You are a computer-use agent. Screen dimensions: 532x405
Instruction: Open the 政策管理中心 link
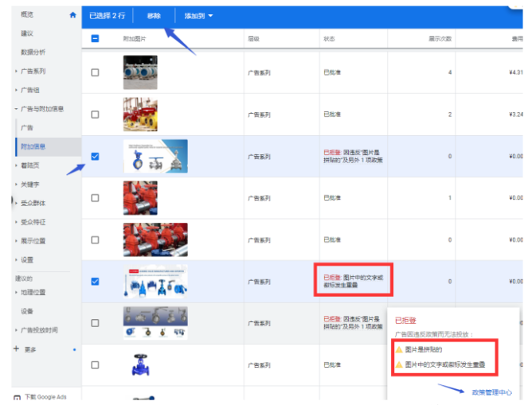click(x=491, y=392)
